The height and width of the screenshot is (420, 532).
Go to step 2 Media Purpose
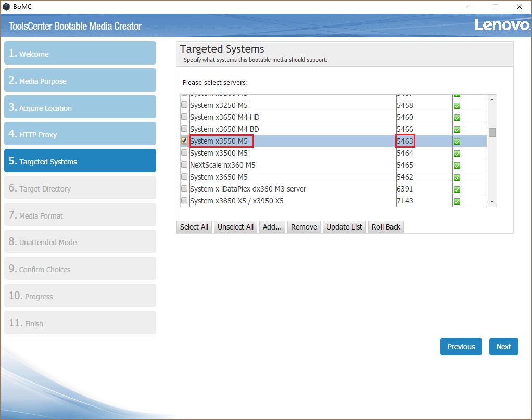point(80,80)
